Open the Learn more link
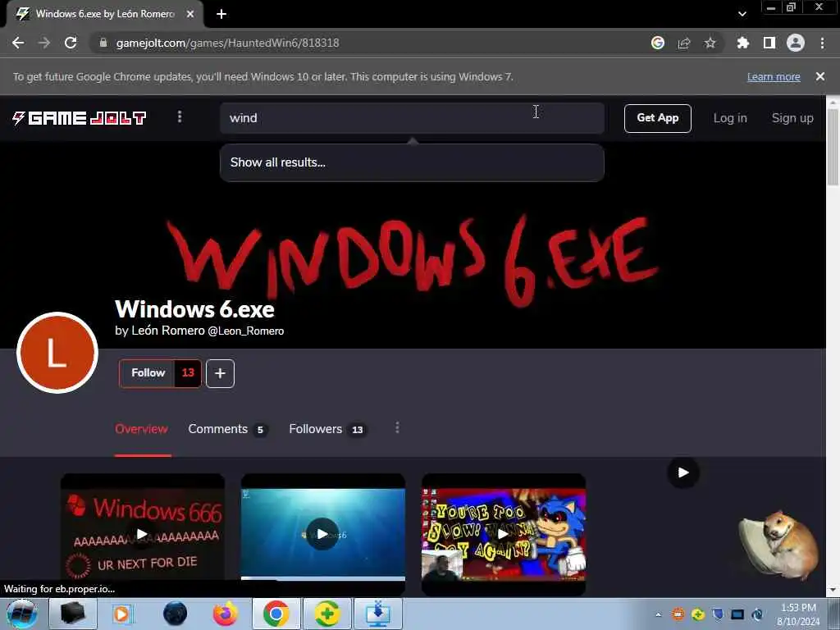Image resolution: width=840 pixels, height=630 pixels. (x=774, y=76)
